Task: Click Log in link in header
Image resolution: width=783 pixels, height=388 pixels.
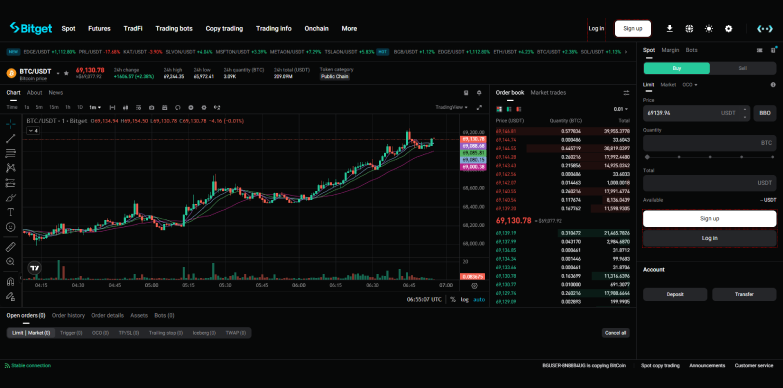Action: click(x=596, y=28)
